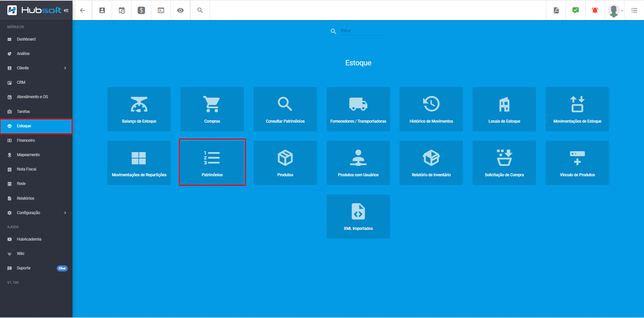The width and height of the screenshot is (644, 318).
Task: Open Análise module in sidebar
Action: [x=36, y=54]
